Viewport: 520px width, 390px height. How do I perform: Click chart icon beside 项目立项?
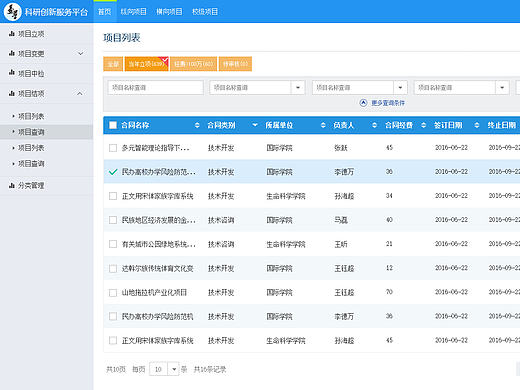[12, 33]
